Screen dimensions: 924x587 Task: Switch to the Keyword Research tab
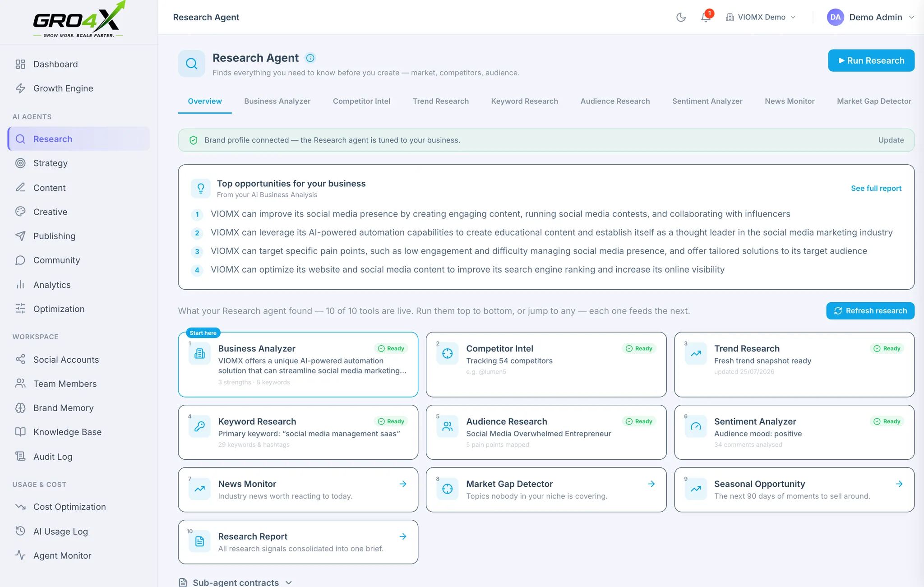pyautogui.click(x=525, y=101)
